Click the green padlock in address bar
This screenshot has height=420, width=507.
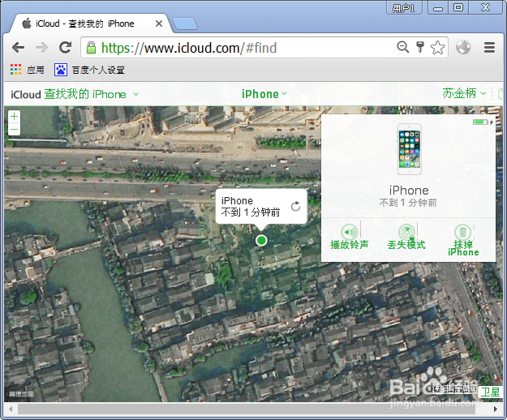click(91, 48)
